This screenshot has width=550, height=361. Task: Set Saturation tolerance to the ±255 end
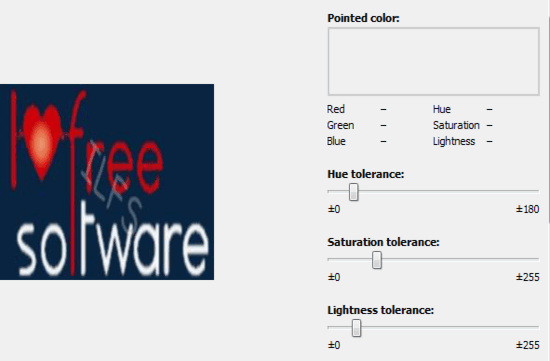pos(538,260)
